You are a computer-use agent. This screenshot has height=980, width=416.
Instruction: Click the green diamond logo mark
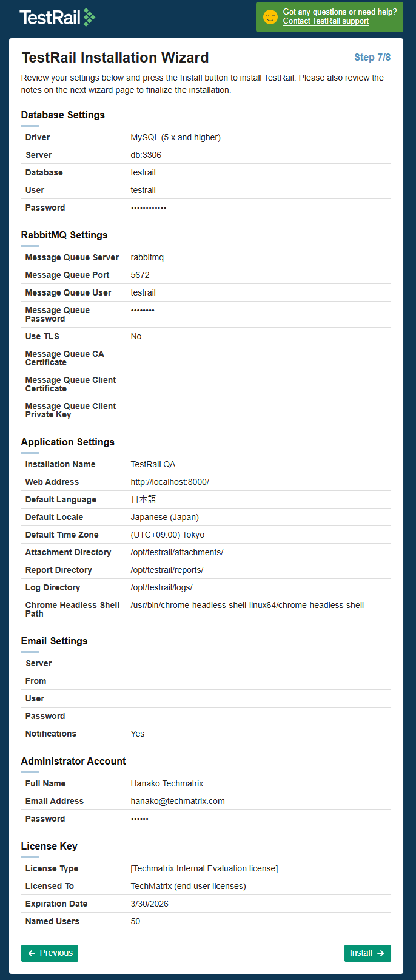tap(89, 17)
